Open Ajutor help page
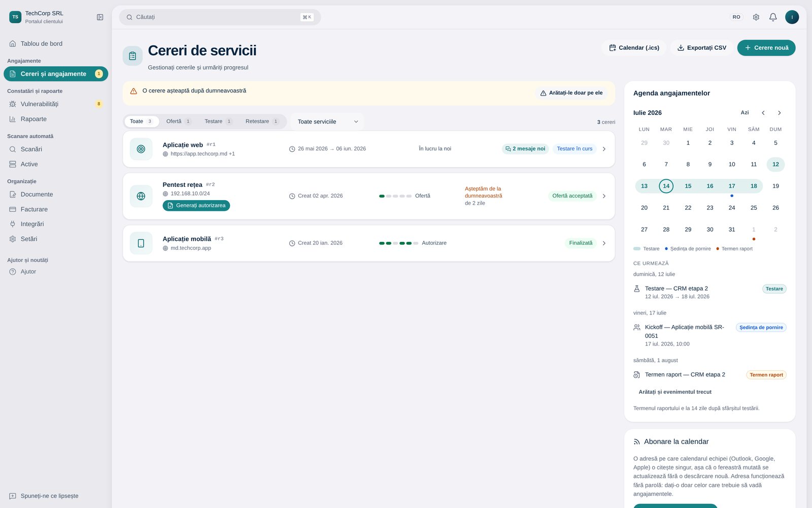 56,272
